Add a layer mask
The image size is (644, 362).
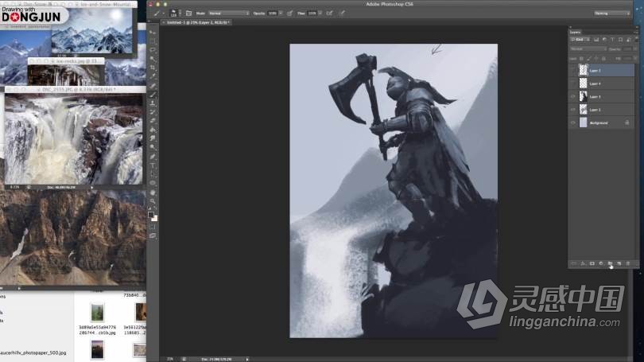pyautogui.click(x=592, y=264)
